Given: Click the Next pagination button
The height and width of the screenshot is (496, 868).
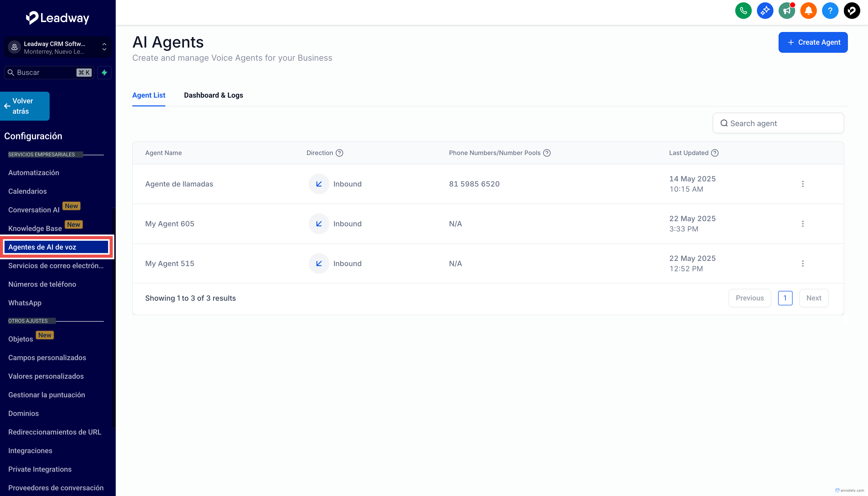Looking at the screenshot, I should pos(813,298).
